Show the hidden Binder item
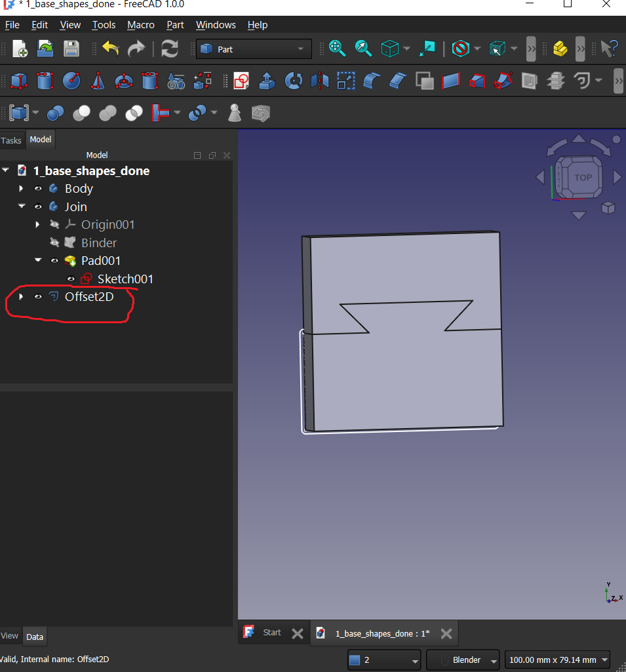Screen dimensions: 626x672 (x=54, y=243)
